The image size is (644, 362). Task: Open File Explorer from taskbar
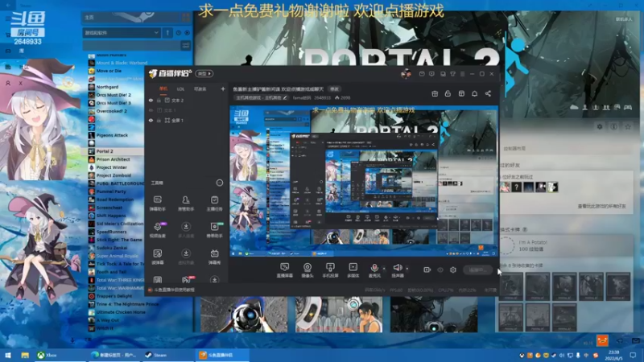click(x=25, y=355)
